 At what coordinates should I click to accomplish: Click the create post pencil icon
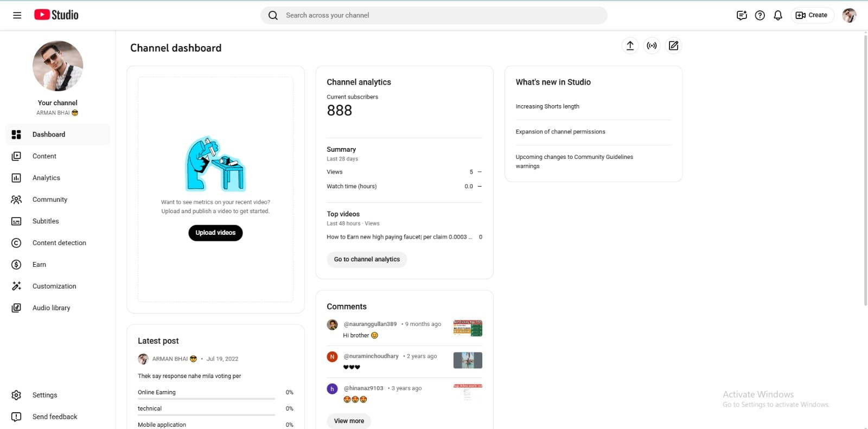pyautogui.click(x=673, y=46)
